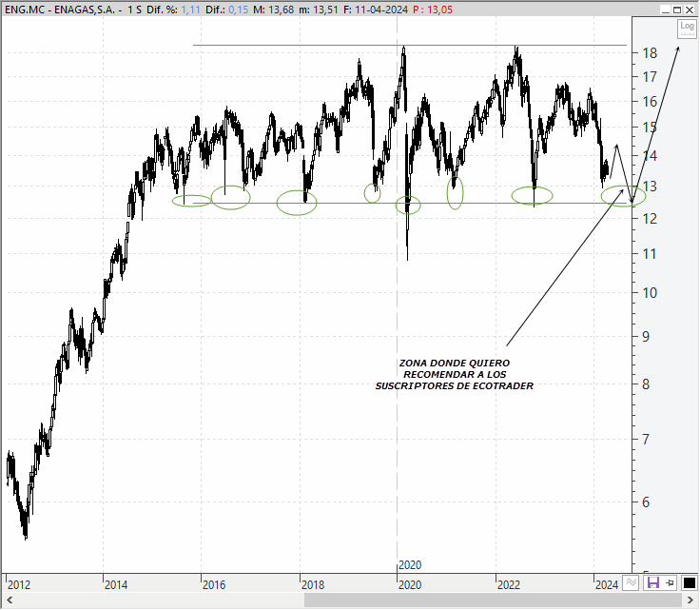Click the 2016 label on time axis

pyautogui.click(x=214, y=584)
